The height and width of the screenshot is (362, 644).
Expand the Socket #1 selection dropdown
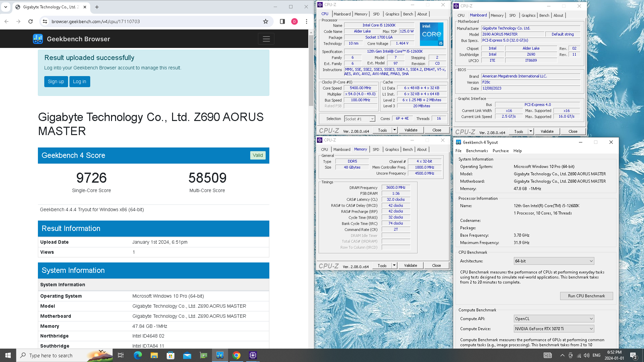(372, 119)
